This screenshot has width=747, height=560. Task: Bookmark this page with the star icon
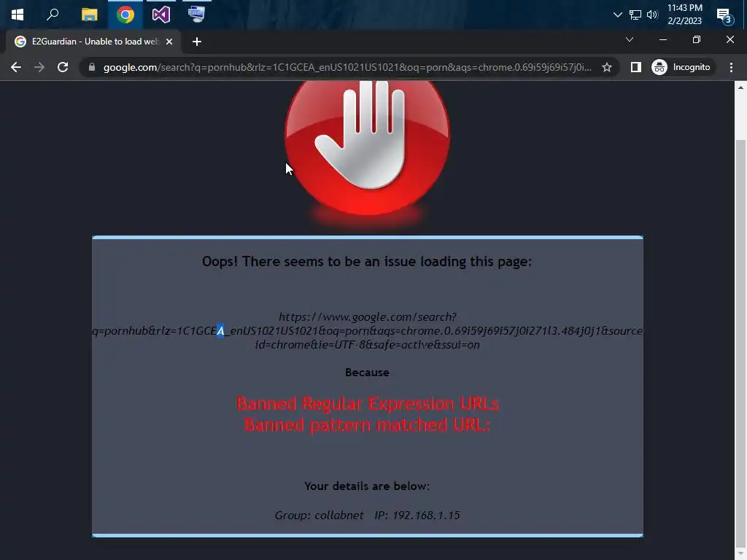(x=606, y=67)
